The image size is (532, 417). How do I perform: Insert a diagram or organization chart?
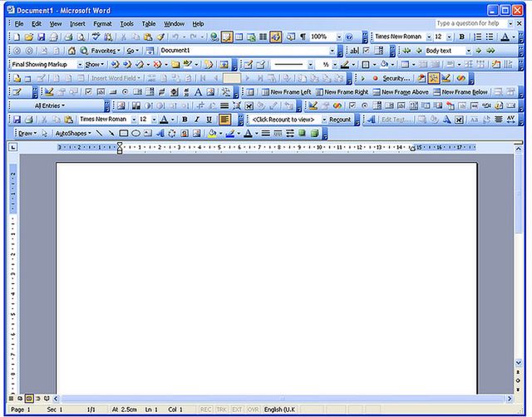coord(172,134)
